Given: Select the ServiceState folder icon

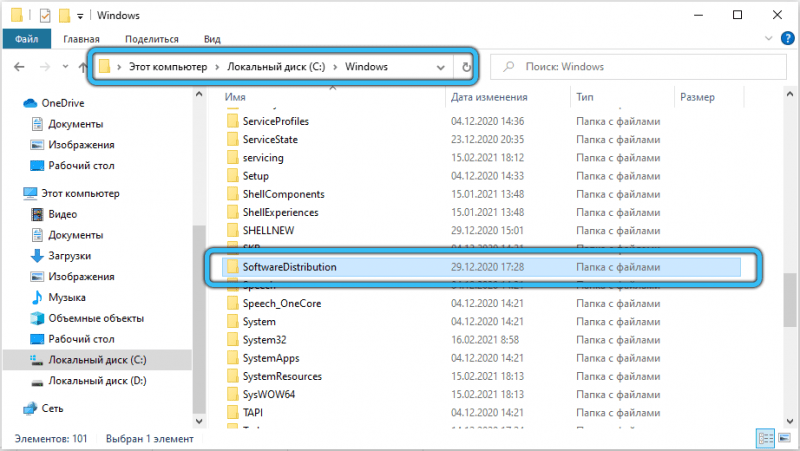Looking at the screenshot, I should click(233, 139).
